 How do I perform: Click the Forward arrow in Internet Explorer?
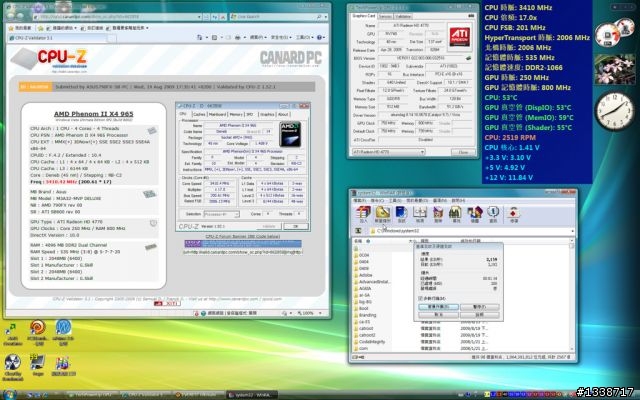coord(22,16)
